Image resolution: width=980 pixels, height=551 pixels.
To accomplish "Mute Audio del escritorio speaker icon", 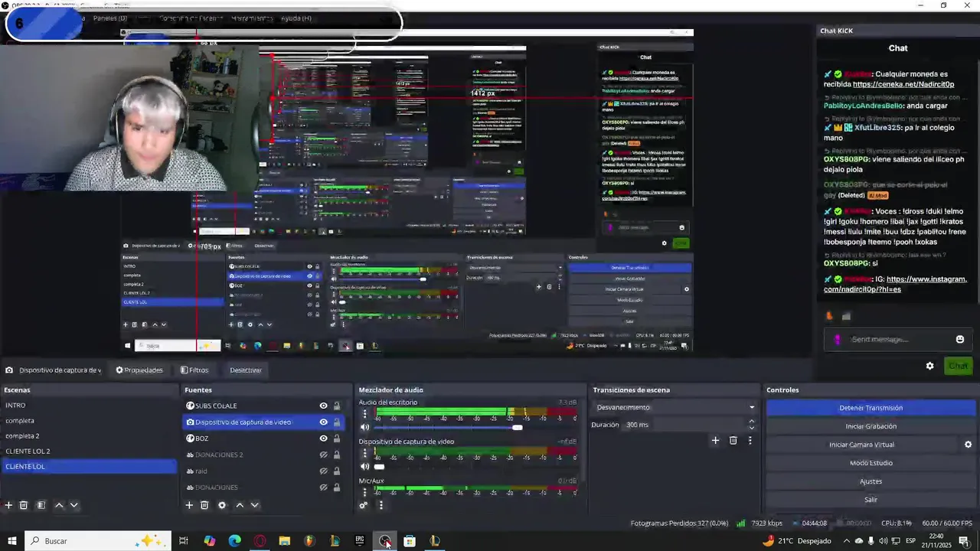I will pyautogui.click(x=365, y=427).
